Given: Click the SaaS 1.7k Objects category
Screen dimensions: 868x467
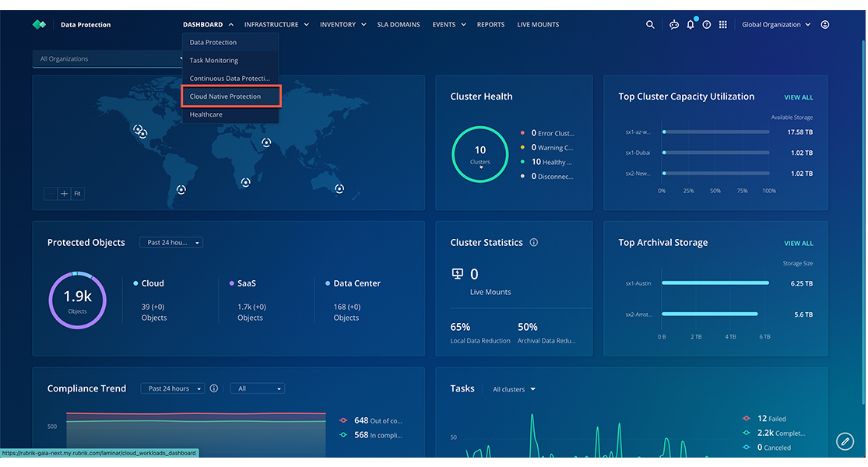Looking at the screenshot, I should click(x=248, y=300).
